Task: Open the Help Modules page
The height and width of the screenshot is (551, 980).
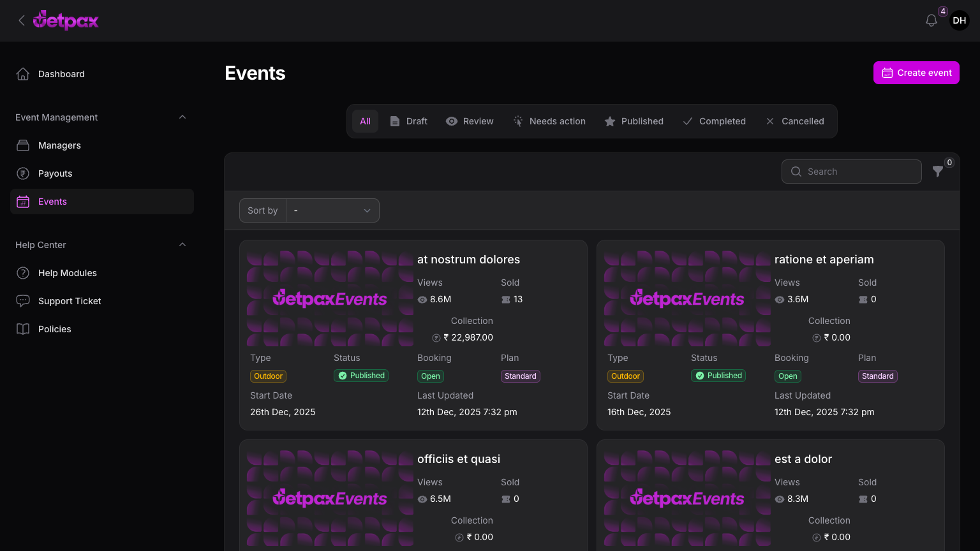Action: tap(102, 273)
